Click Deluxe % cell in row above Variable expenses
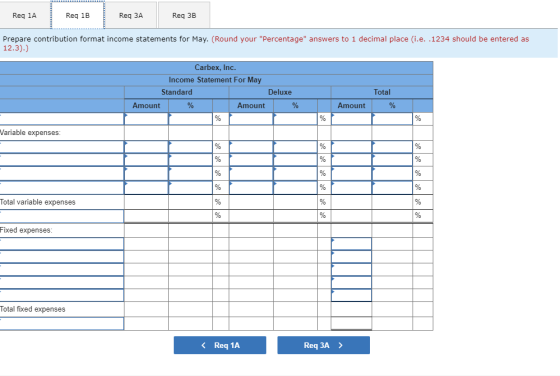The width and height of the screenshot is (560, 376). coord(295,119)
